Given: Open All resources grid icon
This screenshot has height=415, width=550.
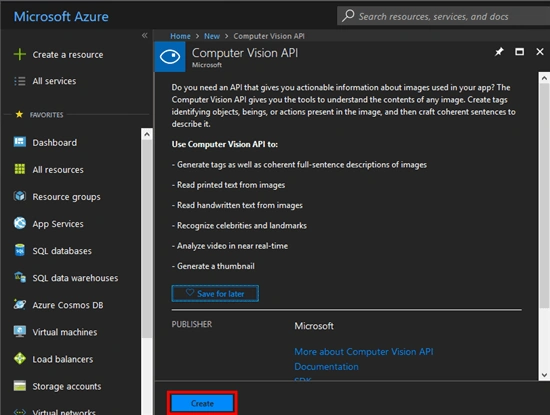Looking at the screenshot, I should pos(20,169).
